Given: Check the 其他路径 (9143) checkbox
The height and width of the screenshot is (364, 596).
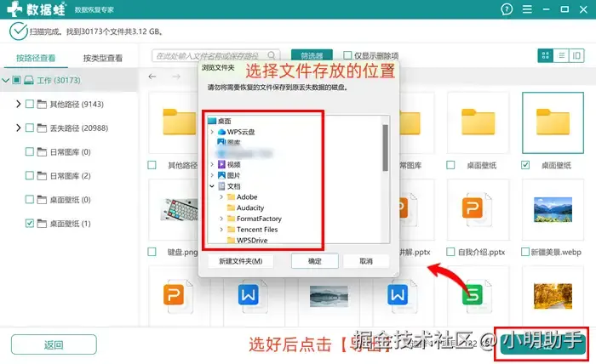Looking at the screenshot, I should (x=30, y=104).
